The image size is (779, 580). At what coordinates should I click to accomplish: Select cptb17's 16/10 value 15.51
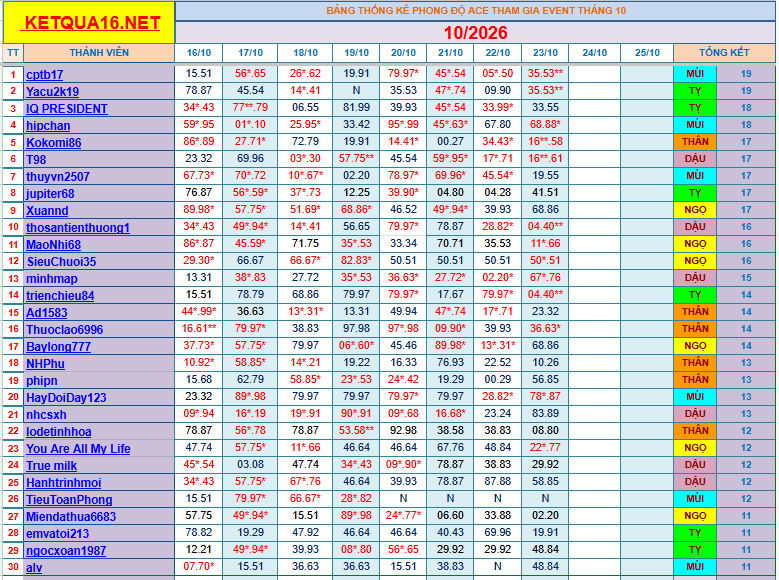(199, 74)
